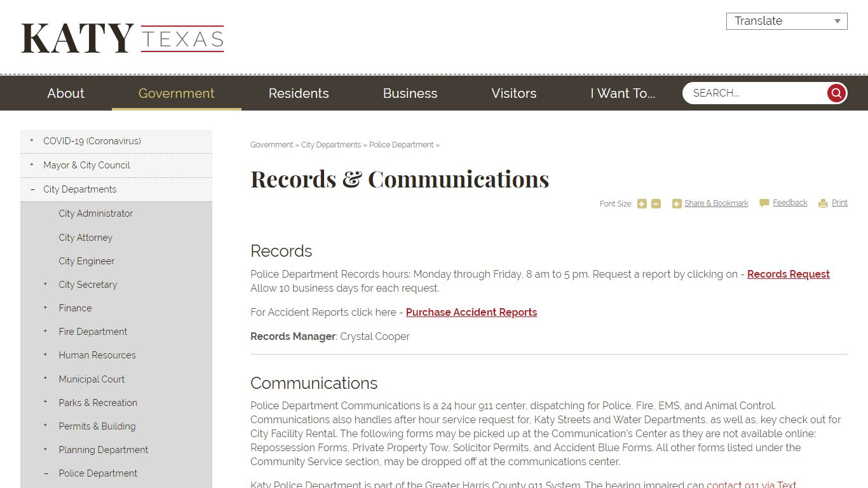Screen dimensions: 868x488
Task: Increase font size with plus icon
Action: (x=642, y=204)
